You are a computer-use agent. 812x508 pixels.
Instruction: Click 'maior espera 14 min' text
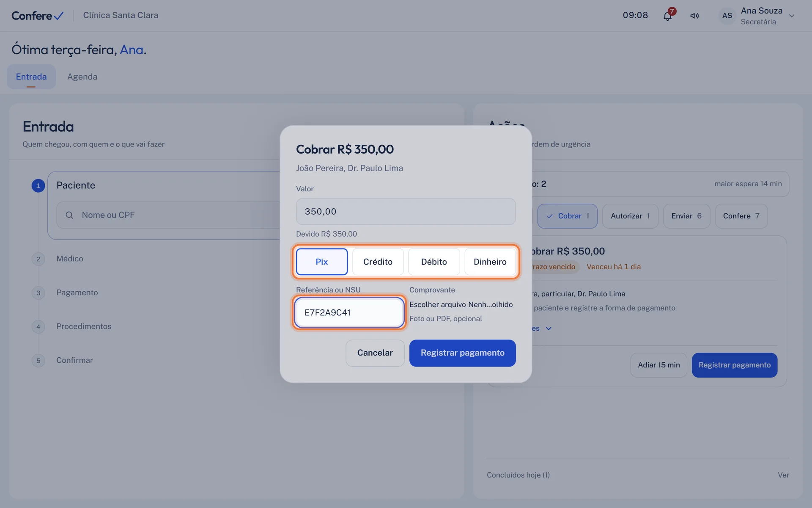[x=748, y=184]
